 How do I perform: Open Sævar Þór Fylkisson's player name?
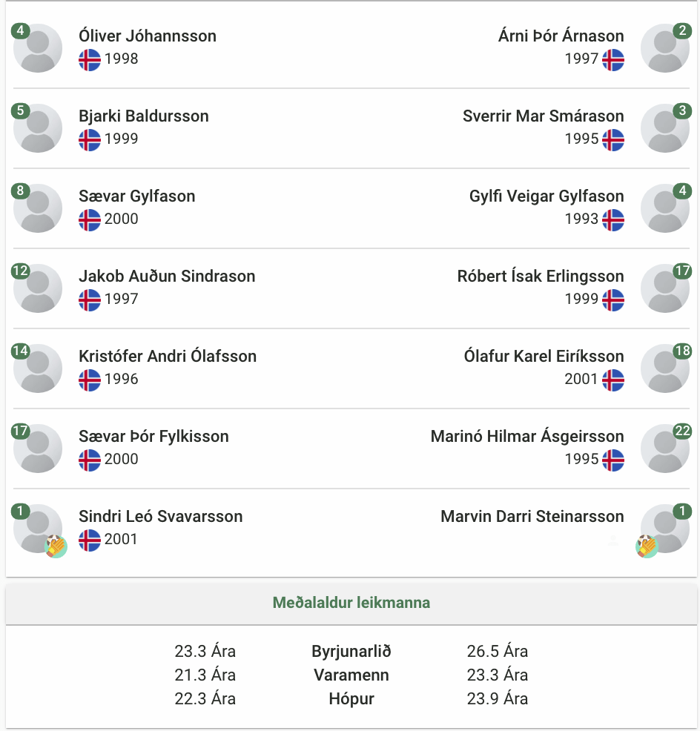coord(153,437)
